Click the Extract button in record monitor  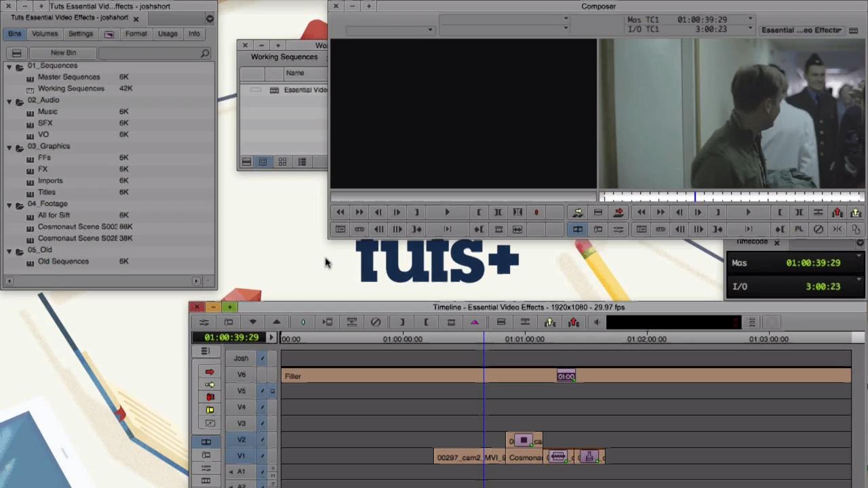pos(856,213)
